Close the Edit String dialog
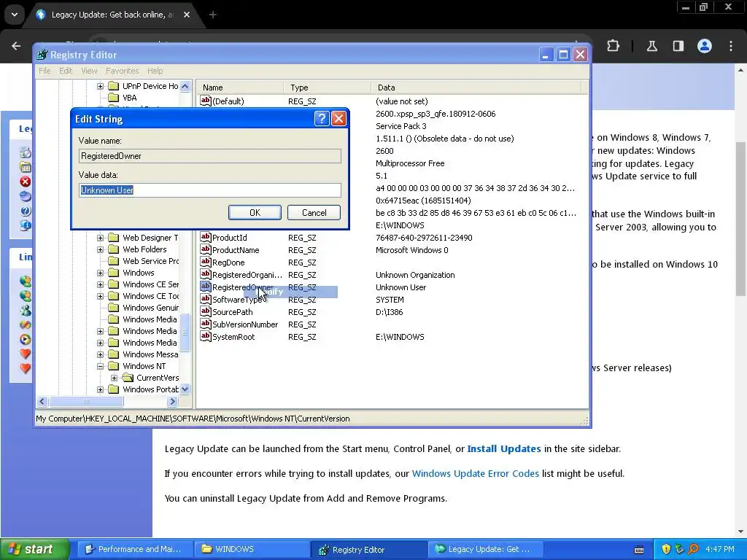Image resolution: width=747 pixels, height=560 pixels. (x=338, y=118)
